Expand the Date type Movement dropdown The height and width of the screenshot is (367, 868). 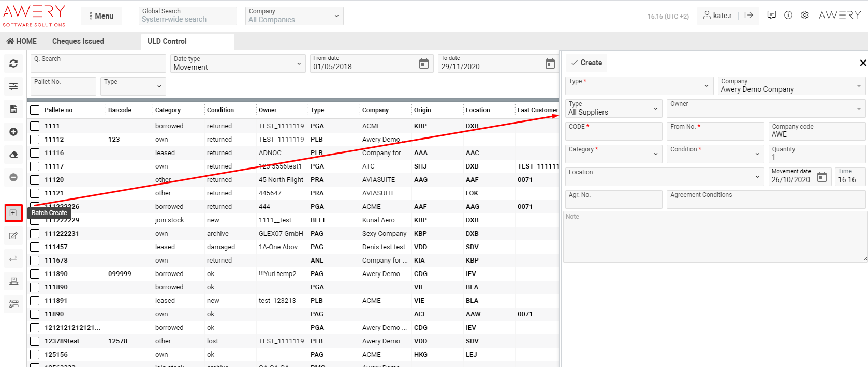coord(237,64)
